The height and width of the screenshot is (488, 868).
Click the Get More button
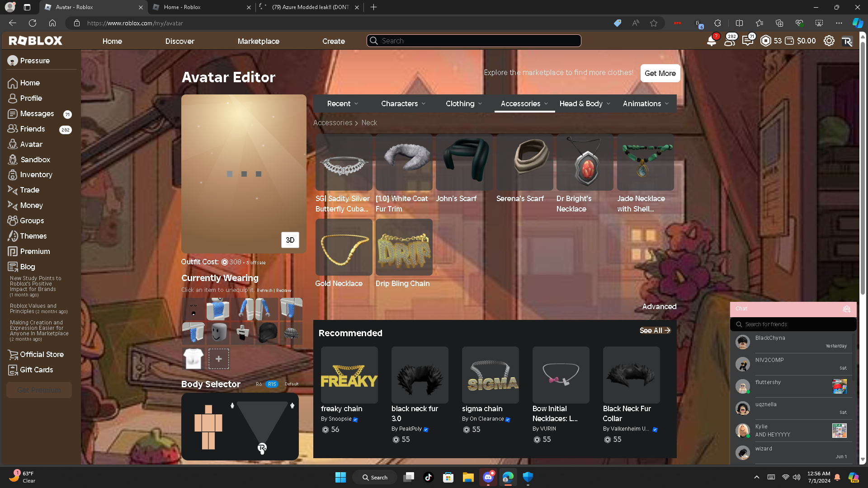pyautogui.click(x=660, y=73)
